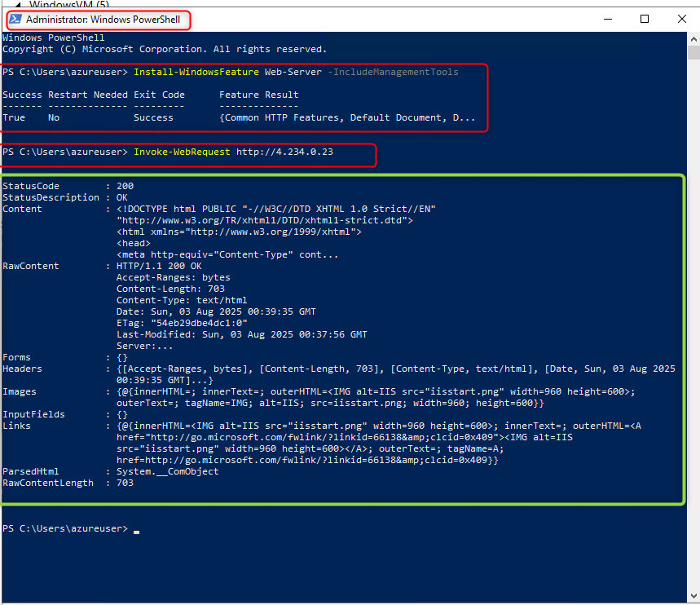This screenshot has height=605, width=700.
Task: Click the PowerShell logo in the title bar
Action: coord(15,19)
